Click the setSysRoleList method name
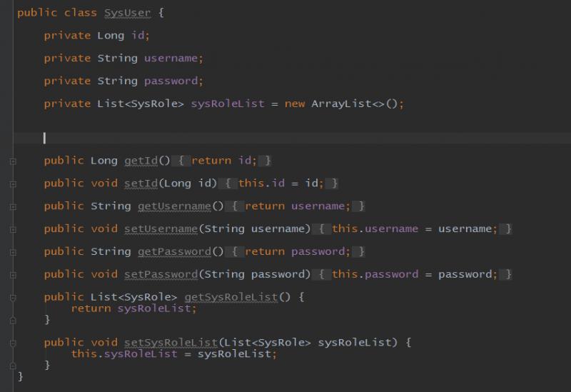571x392 pixels. (x=171, y=343)
